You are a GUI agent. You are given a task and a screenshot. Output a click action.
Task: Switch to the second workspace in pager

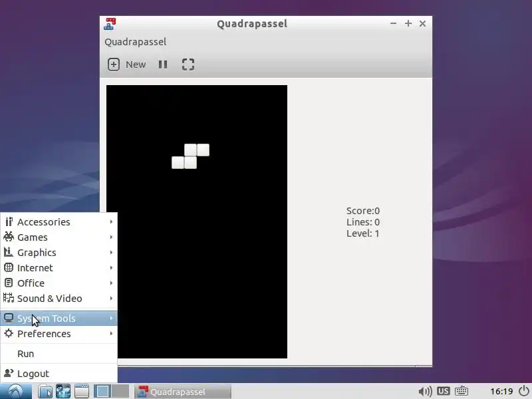(x=120, y=392)
